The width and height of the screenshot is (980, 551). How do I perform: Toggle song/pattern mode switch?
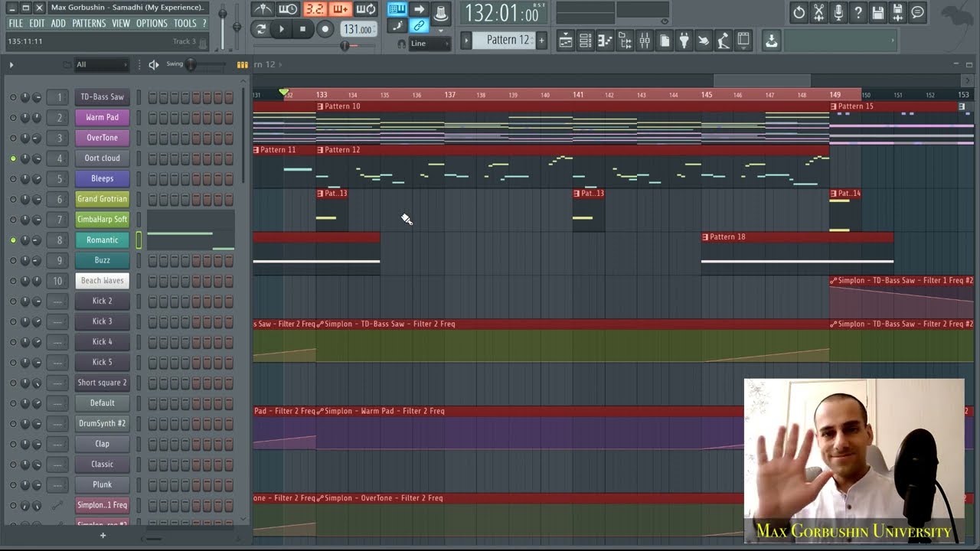(260, 29)
